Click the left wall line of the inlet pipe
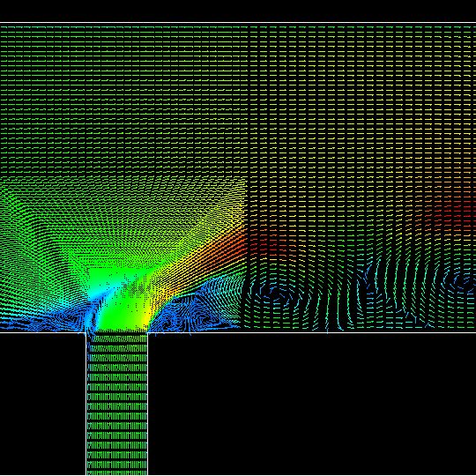Image resolution: width=476 pixels, height=476 pixels. pos(86,404)
